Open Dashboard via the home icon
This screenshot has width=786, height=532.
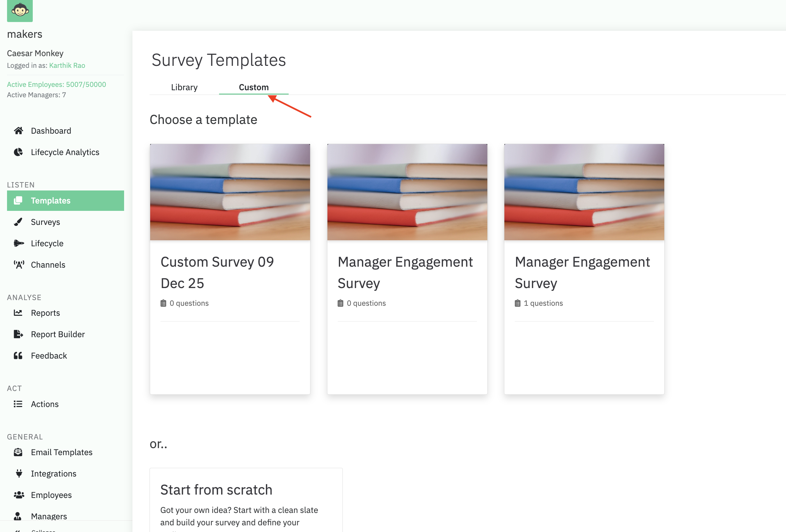click(x=18, y=131)
